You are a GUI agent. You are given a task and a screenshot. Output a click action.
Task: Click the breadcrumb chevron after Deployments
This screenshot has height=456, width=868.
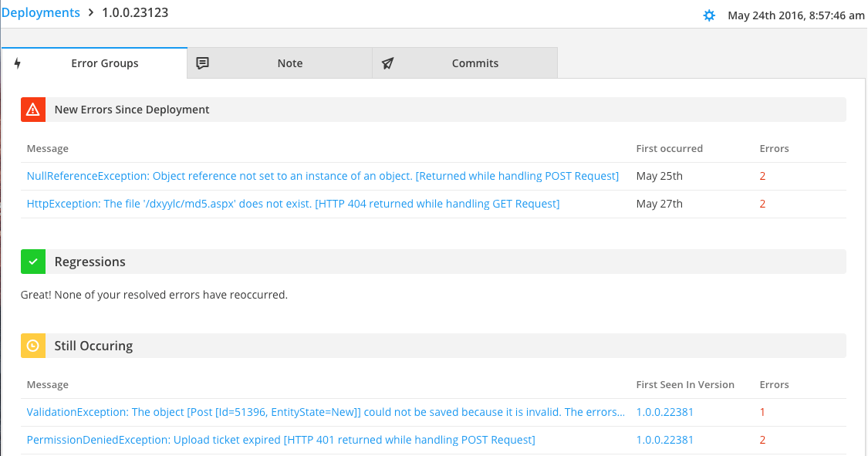(90, 12)
